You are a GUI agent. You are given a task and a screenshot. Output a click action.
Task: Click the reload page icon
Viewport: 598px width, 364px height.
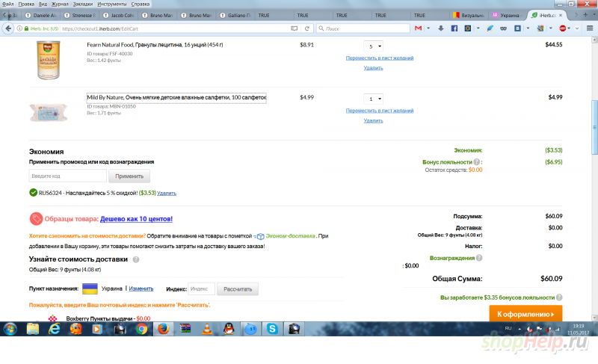click(307, 28)
